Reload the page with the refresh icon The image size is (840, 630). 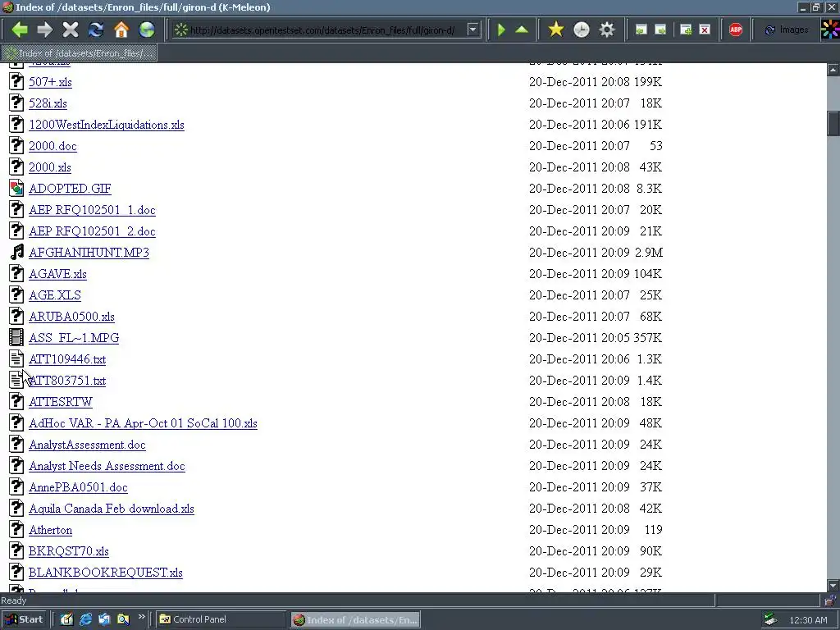[96, 30]
